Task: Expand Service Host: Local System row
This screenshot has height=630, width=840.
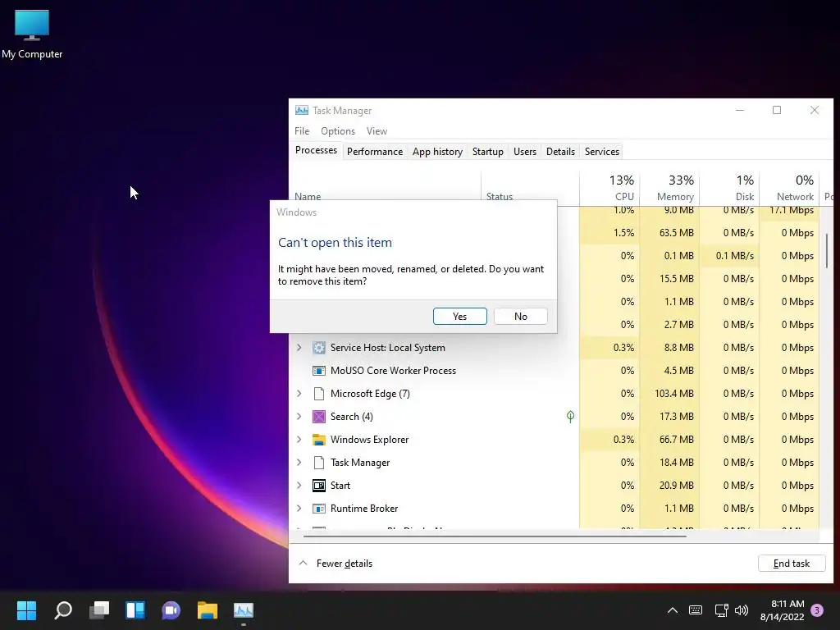Action: click(x=299, y=348)
